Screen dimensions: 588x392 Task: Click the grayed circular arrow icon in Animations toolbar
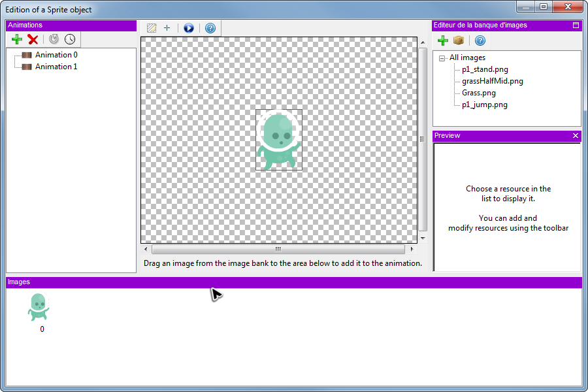click(x=54, y=39)
